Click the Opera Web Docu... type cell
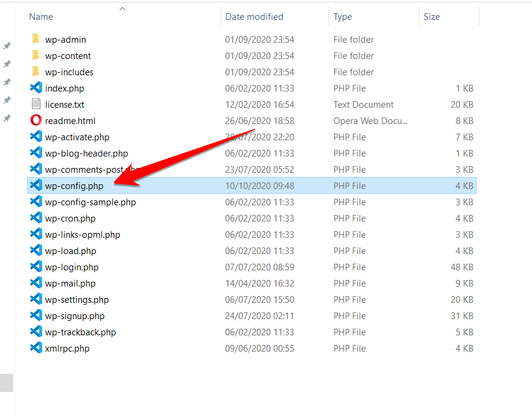Screen dimensions: 532x416 tap(370, 121)
